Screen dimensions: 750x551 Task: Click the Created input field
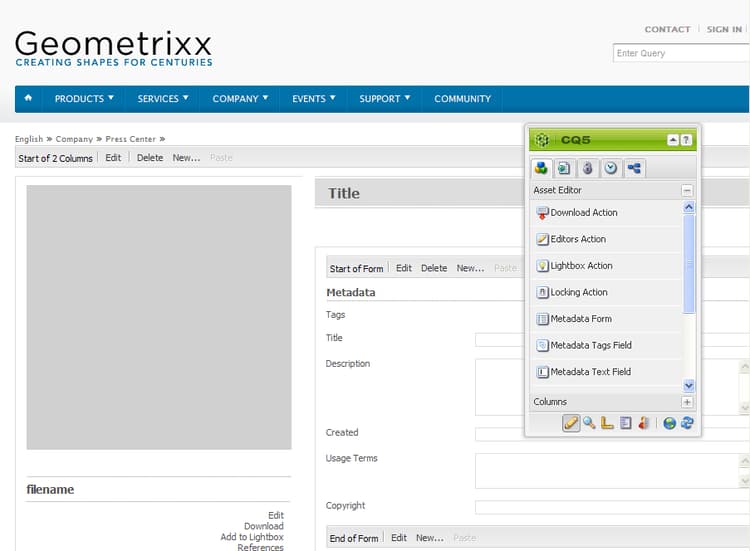[612, 434]
